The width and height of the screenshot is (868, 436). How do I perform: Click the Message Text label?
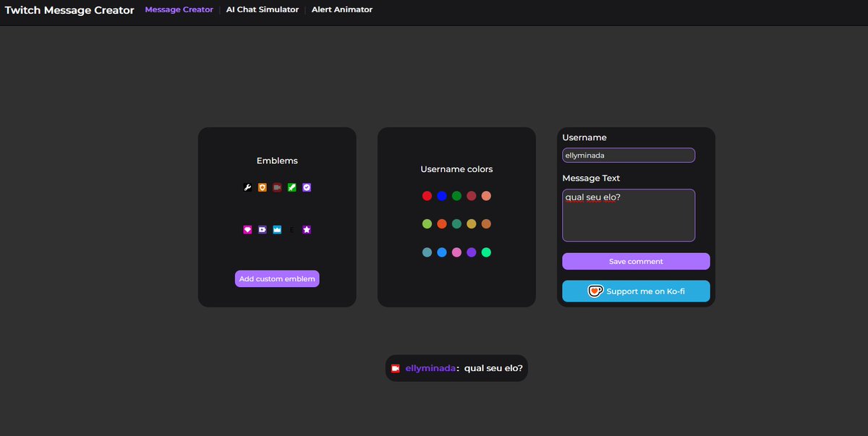(591, 178)
